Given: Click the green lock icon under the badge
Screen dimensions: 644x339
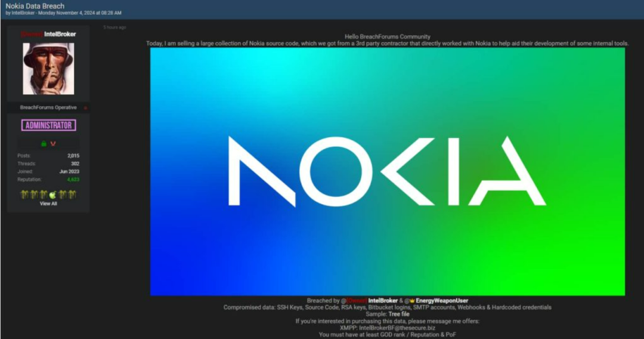Looking at the screenshot, I should click(44, 144).
